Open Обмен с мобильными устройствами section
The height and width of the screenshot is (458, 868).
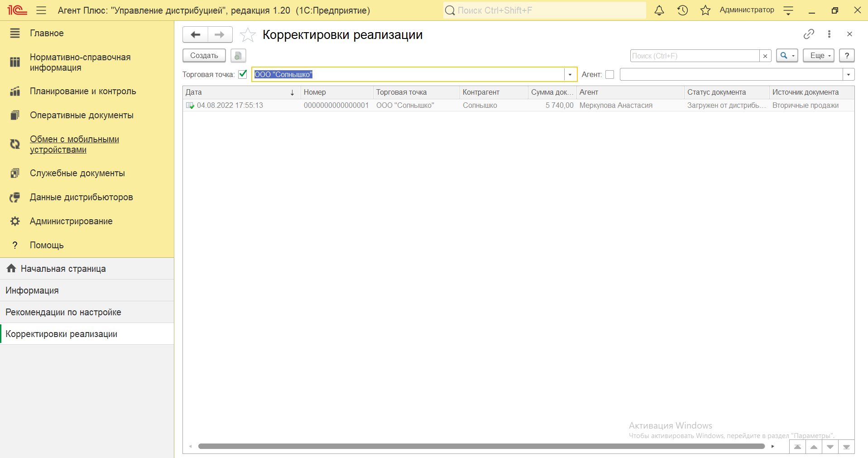74,144
